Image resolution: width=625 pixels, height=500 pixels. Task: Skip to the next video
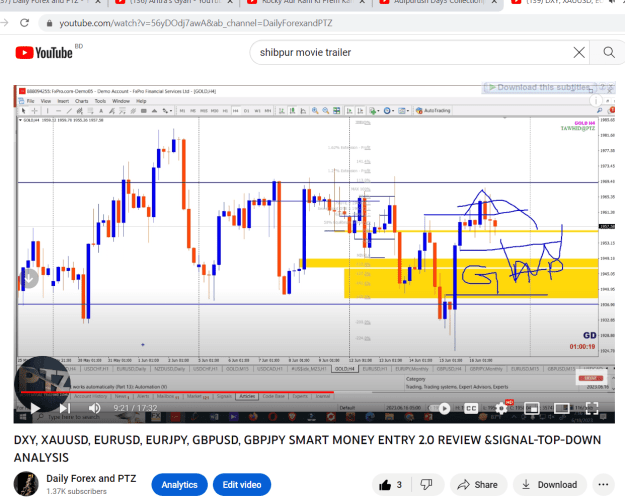pyautogui.click(x=65, y=408)
